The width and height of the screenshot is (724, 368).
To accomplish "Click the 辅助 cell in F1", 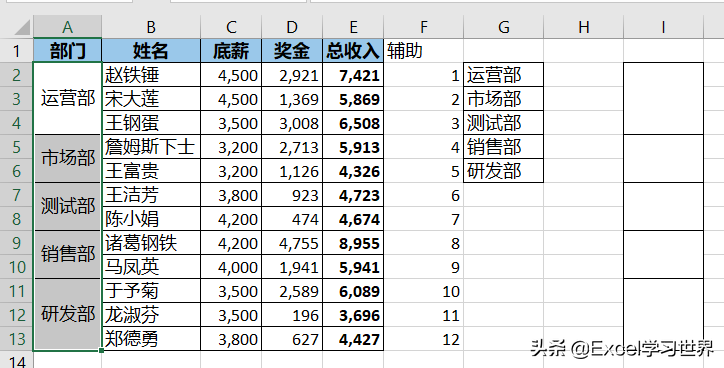I will (423, 50).
